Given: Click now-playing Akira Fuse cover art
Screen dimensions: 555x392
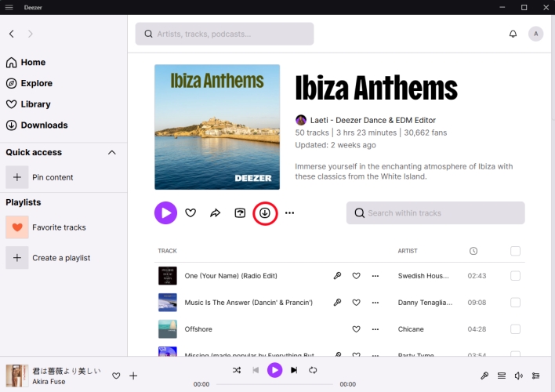Looking at the screenshot, I should click(x=17, y=376).
